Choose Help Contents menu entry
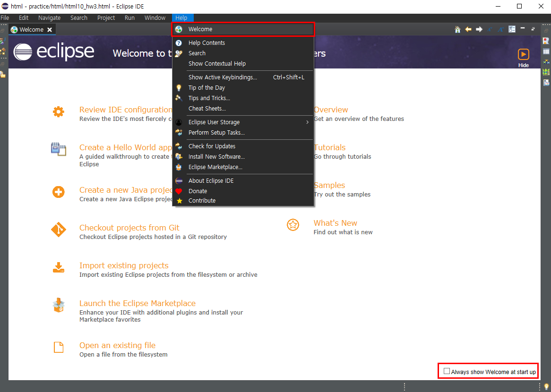This screenshot has height=392, width=551. [x=243, y=43]
